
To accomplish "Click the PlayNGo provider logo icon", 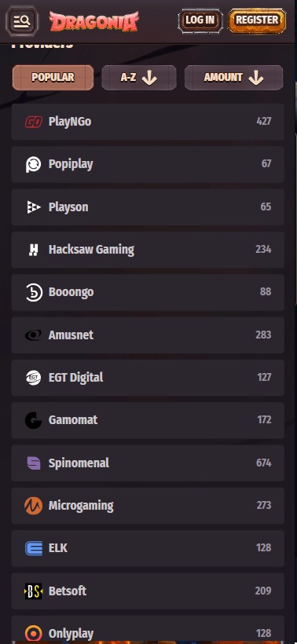I will [x=33, y=122].
